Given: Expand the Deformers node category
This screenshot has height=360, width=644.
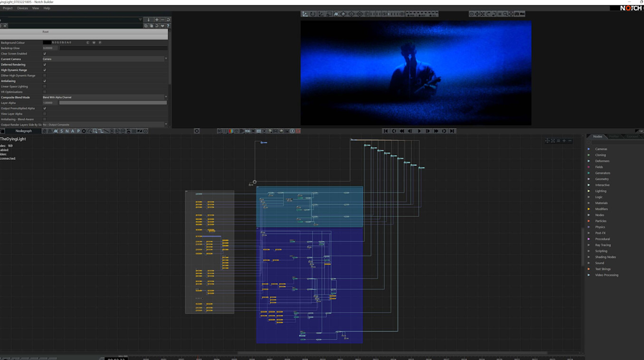Looking at the screenshot, I should coord(589,161).
